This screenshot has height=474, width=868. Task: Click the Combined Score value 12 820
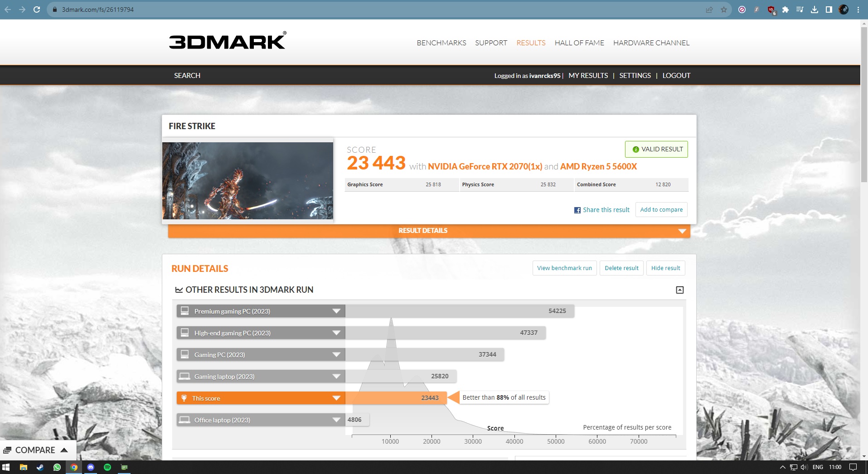click(663, 185)
